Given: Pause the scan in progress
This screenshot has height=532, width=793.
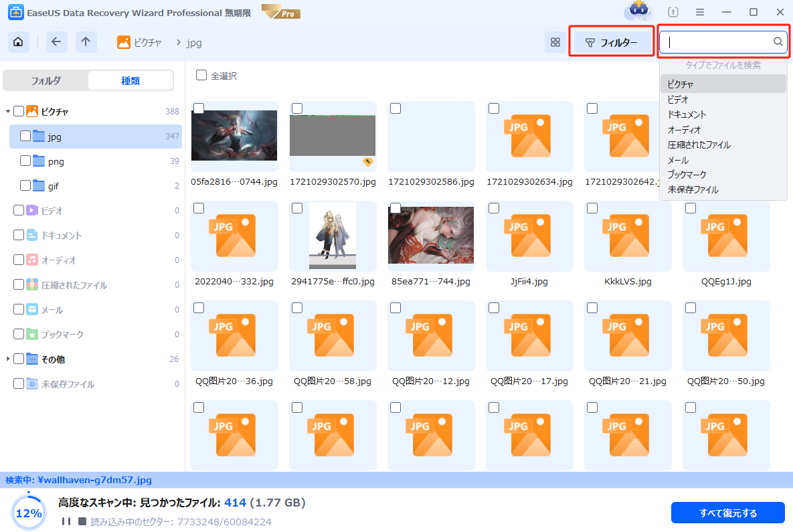Looking at the screenshot, I should pos(66,521).
